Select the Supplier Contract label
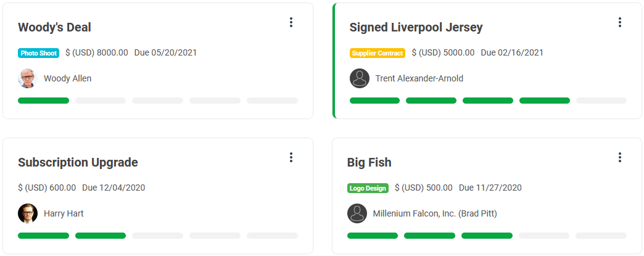 click(378, 53)
